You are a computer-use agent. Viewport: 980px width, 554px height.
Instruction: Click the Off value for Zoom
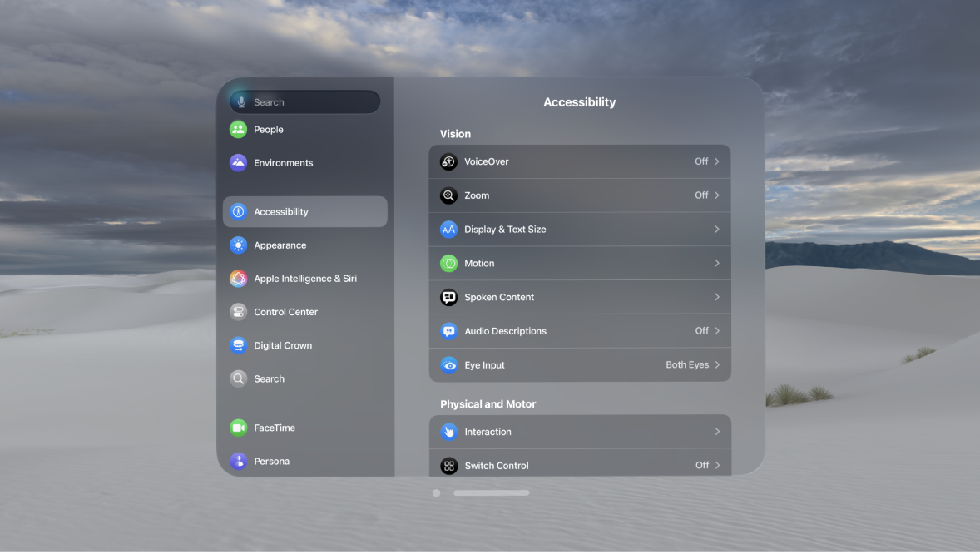(x=701, y=195)
